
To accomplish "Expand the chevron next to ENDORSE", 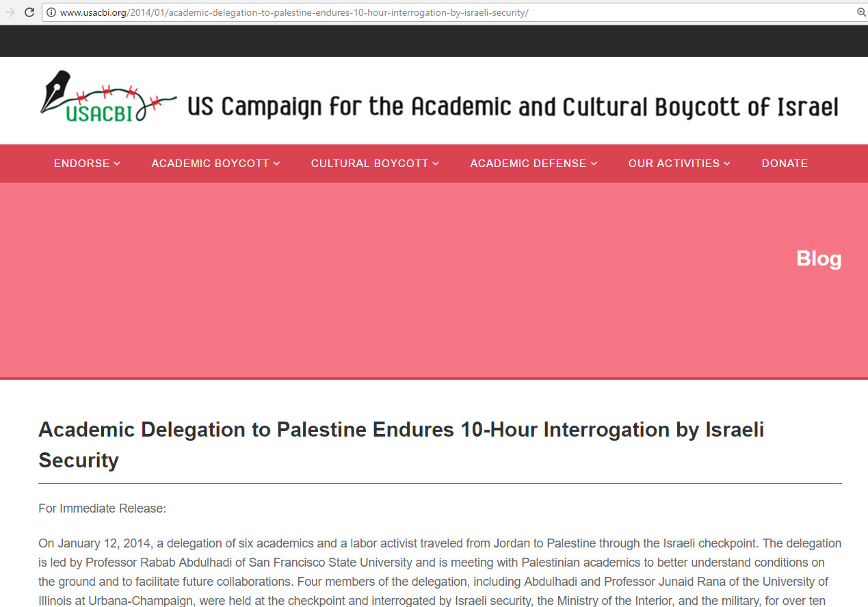I will [x=117, y=164].
